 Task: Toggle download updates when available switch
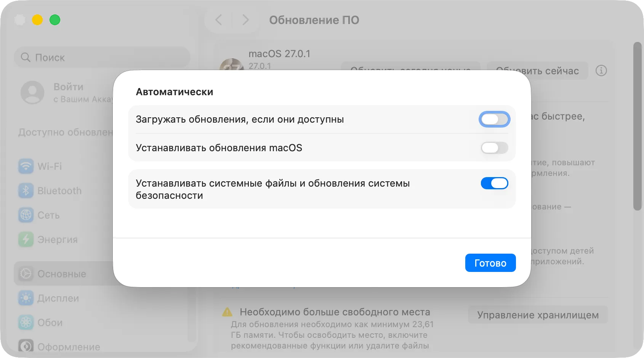(x=494, y=119)
